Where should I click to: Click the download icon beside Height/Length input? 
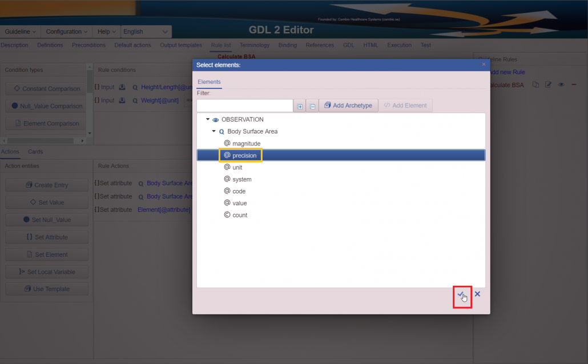(122, 87)
